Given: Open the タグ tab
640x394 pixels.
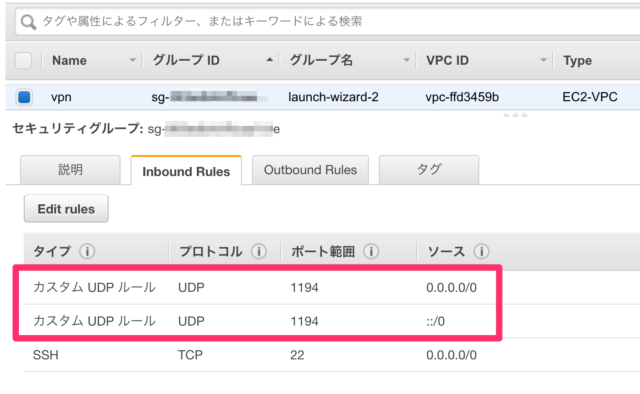Looking at the screenshot, I should coord(429,170).
